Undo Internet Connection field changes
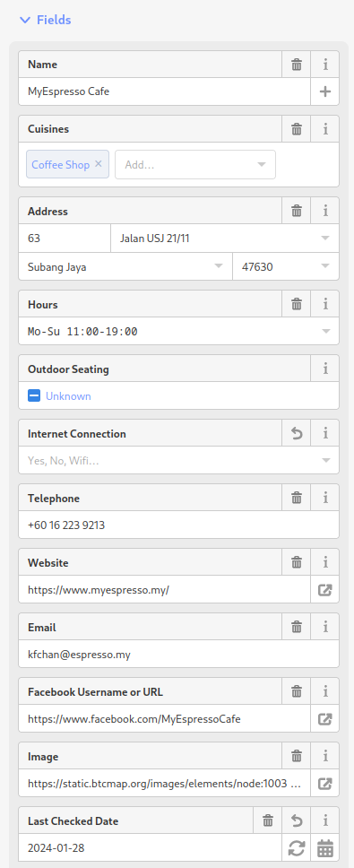The height and width of the screenshot is (868, 354). [297, 433]
